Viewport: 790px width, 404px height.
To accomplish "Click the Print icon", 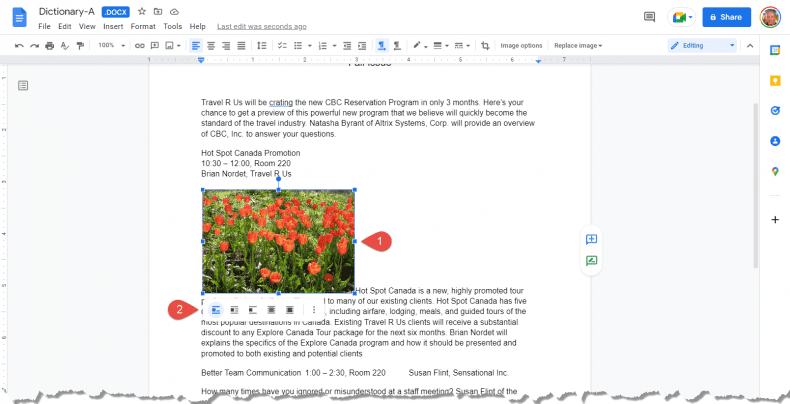I will [49, 46].
